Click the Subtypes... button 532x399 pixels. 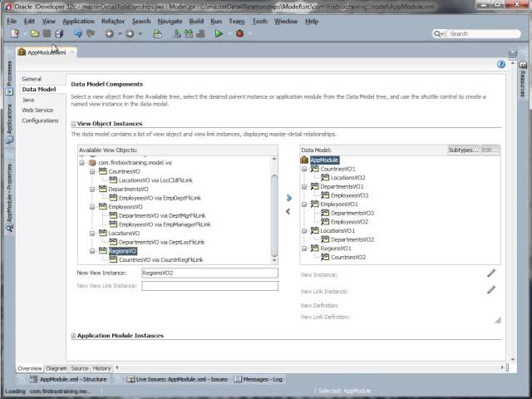[x=463, y=150]
